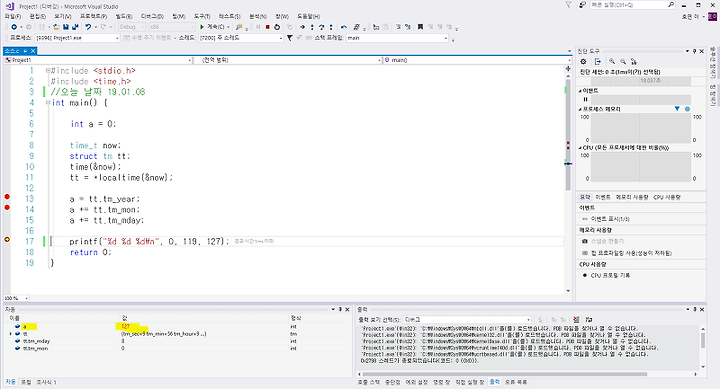Click the value 127 of variable a
The width and height of the screenshot is (720, 389).
pyautogui.click(x=125, y=327)
